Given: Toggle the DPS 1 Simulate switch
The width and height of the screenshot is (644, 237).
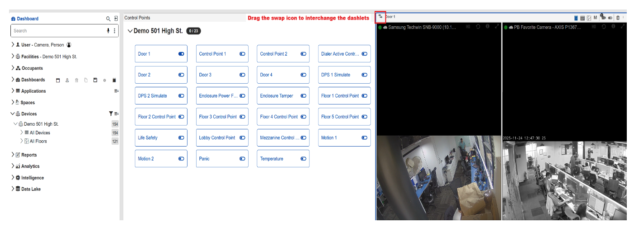Looking at the screenshot, I should [365, 75].
